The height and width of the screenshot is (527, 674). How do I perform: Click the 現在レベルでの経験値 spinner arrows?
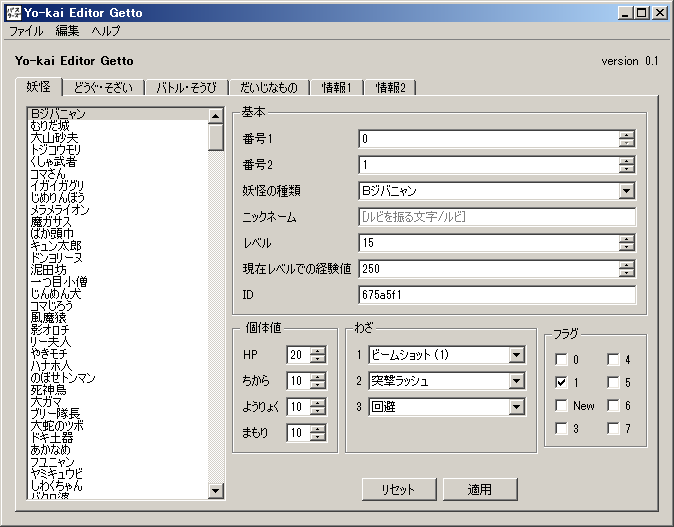626,269
